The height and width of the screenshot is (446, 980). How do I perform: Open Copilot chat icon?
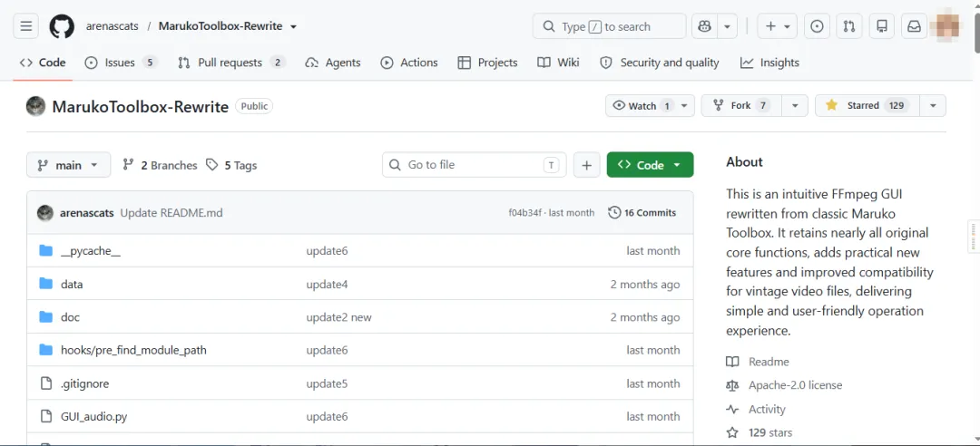[x=704, y=26]
